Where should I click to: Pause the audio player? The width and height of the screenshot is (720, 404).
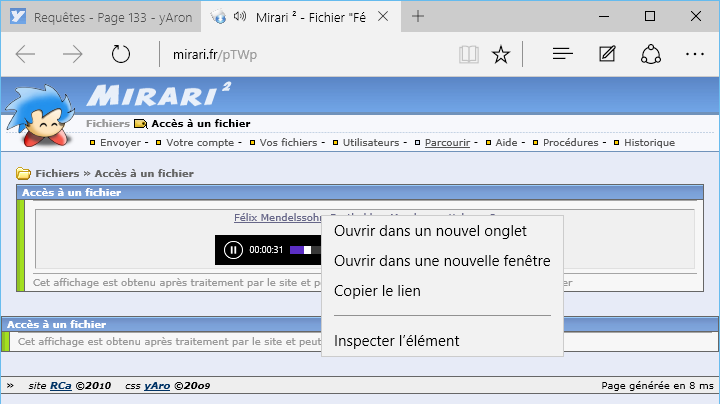[x=233, y=250]
